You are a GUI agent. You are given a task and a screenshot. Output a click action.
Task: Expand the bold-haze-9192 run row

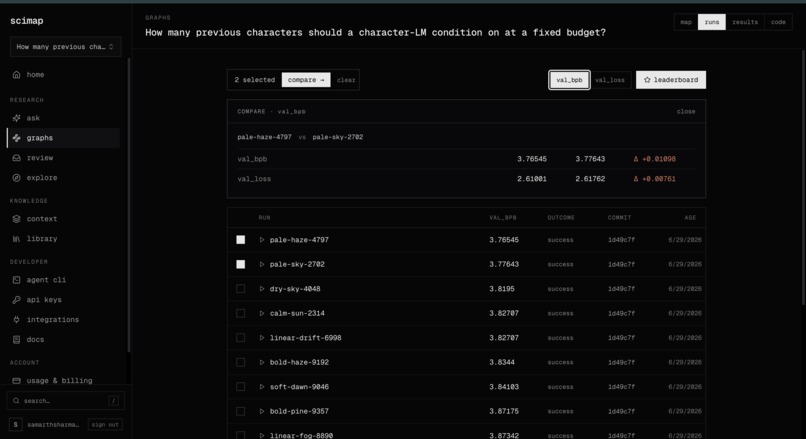click(x=262, y=362)
